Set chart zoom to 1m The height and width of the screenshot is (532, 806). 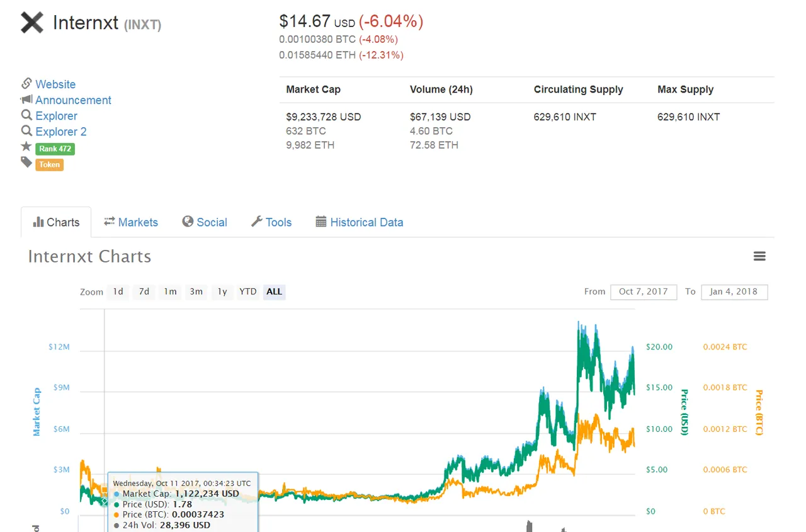(x=170, y=291)
